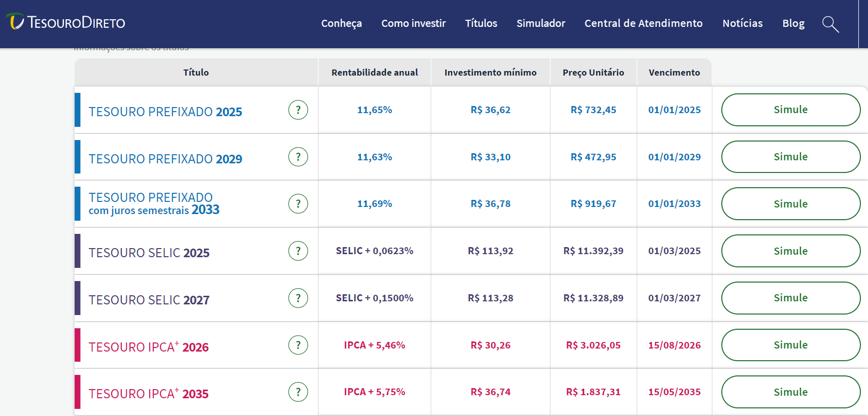This screenshot has width=868, height=416.
Task: Click the R$ 36,62 minimum investment
Action: coord(490,110)
